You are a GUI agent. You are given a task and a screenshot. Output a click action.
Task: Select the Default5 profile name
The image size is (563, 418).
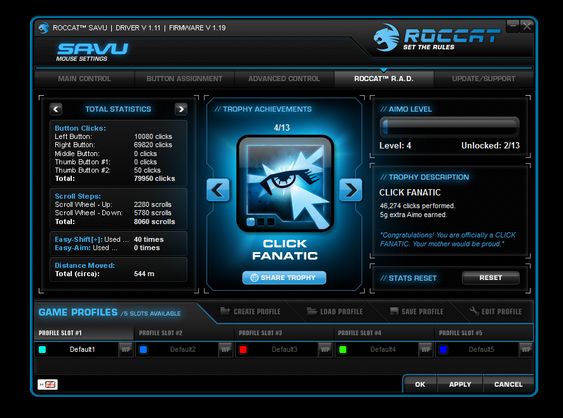[x=481, y=349]
